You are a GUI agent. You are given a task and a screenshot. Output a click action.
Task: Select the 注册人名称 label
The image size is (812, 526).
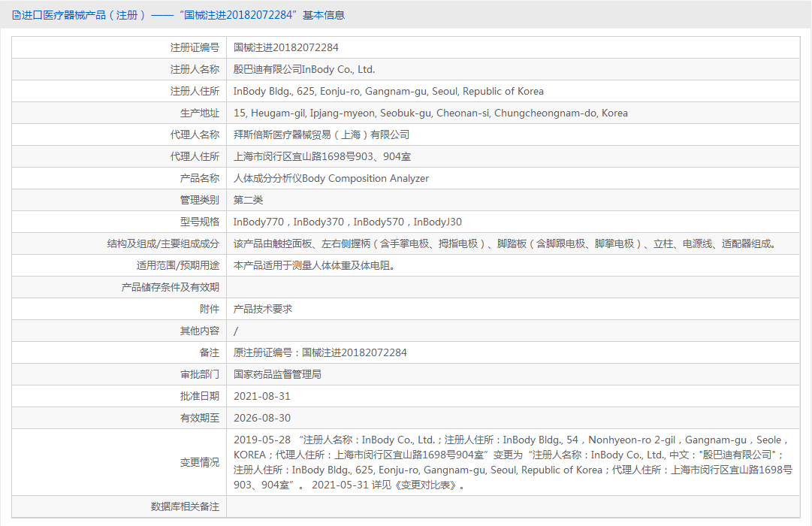point(195,69)
